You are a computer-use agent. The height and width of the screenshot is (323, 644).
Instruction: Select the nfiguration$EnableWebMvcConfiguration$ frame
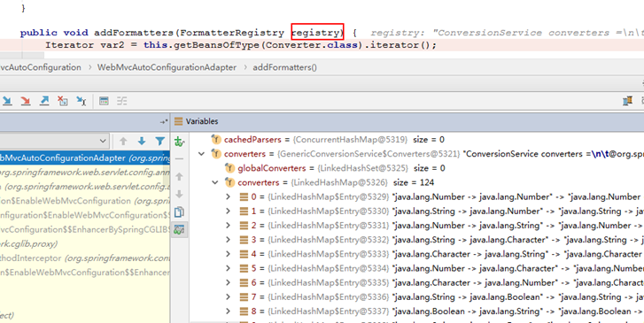point(85,215)
